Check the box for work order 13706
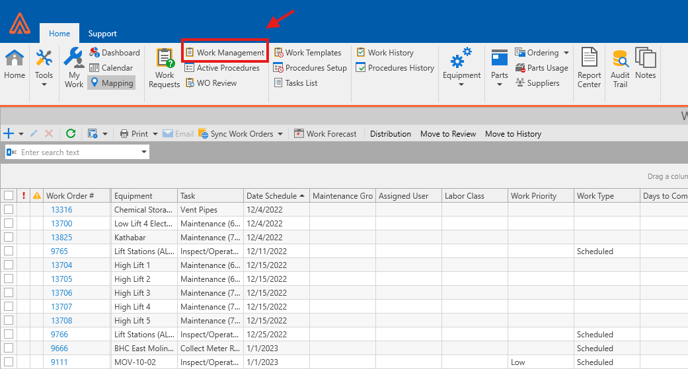The height and width of the screenshot is (369, 688). point(8,293)
